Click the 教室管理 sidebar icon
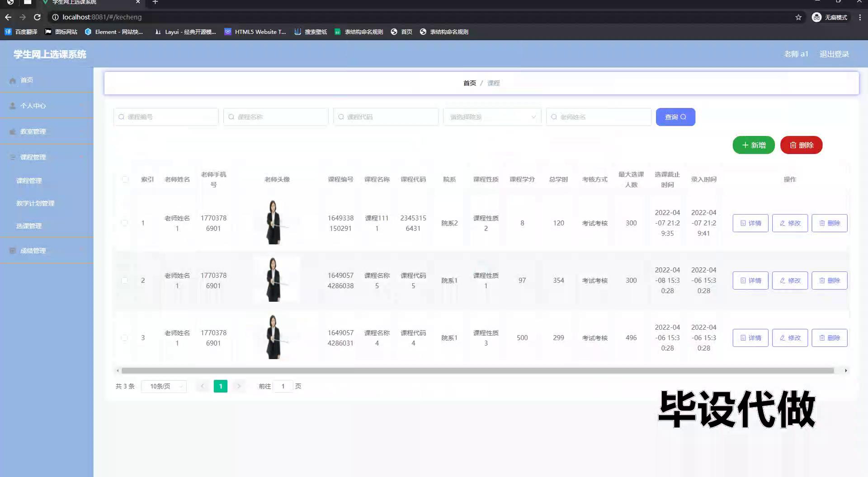868x477 pixels. coord(13,131)
